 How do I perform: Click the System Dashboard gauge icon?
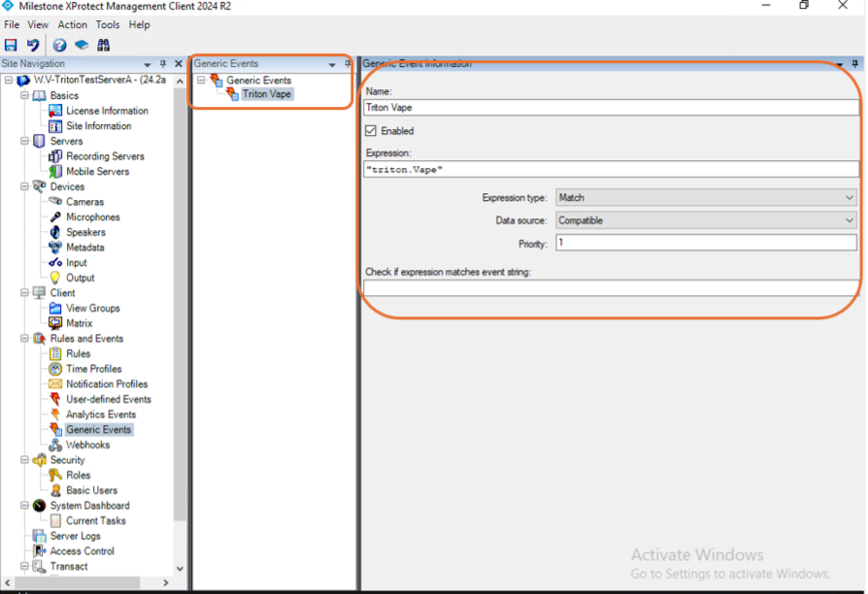click(x=39, y=506)
